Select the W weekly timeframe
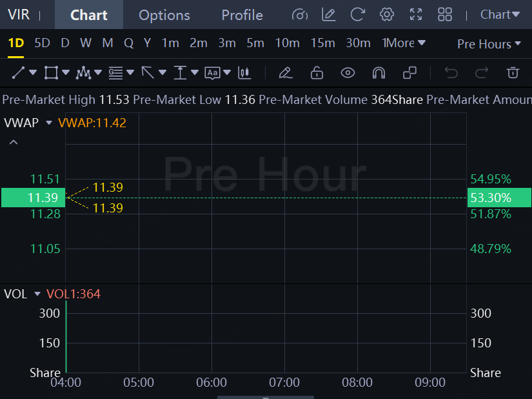 86,43
